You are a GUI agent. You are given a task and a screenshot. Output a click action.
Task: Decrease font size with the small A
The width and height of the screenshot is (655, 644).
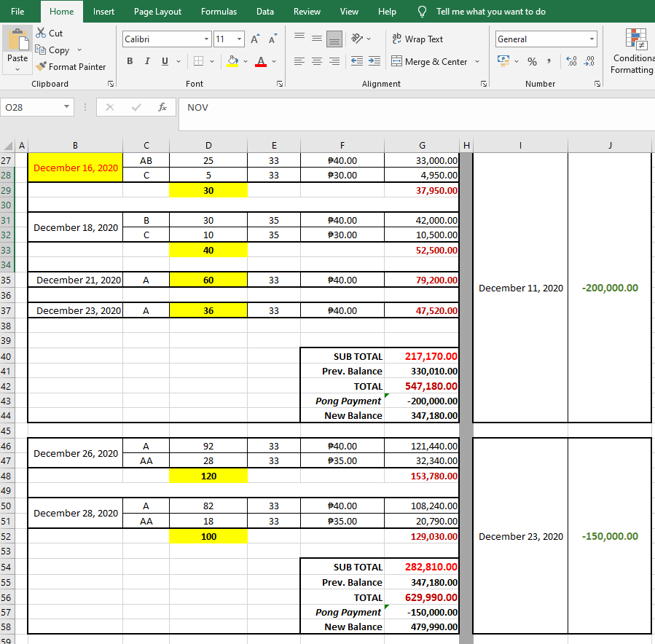coord(272,39)
